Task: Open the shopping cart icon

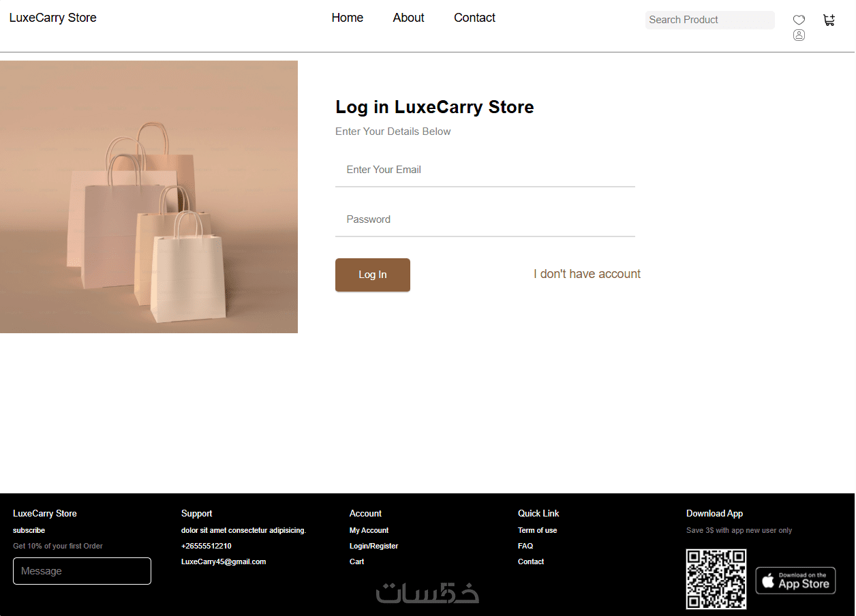Action: click(829, 20)
